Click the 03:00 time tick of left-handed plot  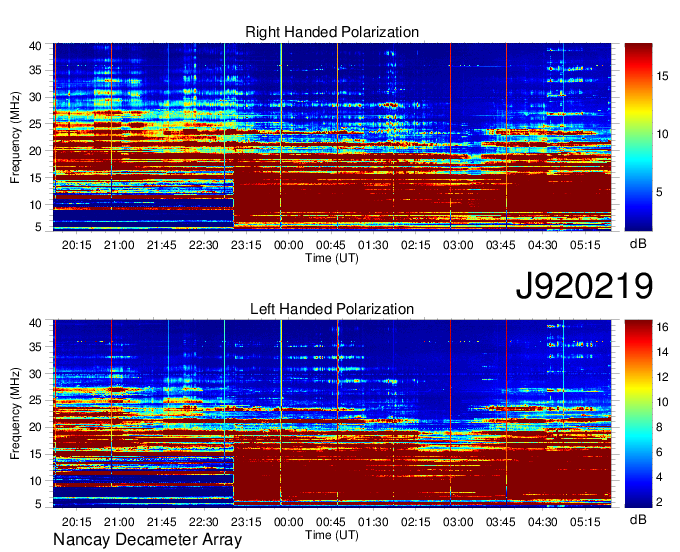coord(458,522)
